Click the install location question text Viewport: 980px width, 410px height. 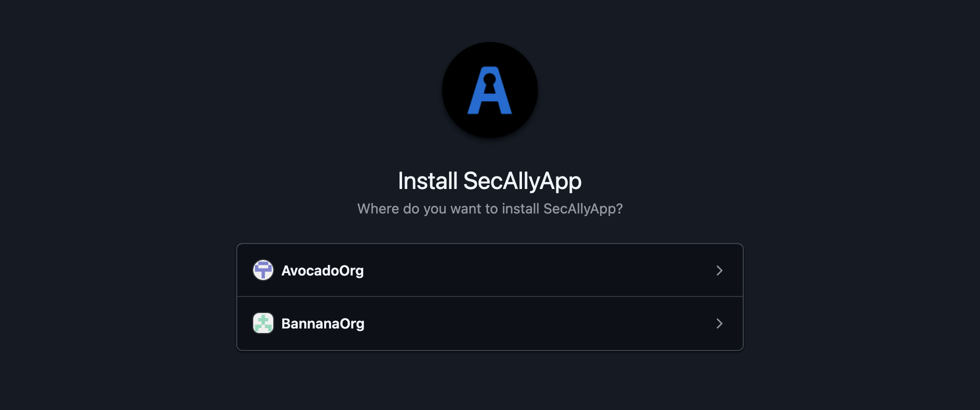click(x=490, y=208)
